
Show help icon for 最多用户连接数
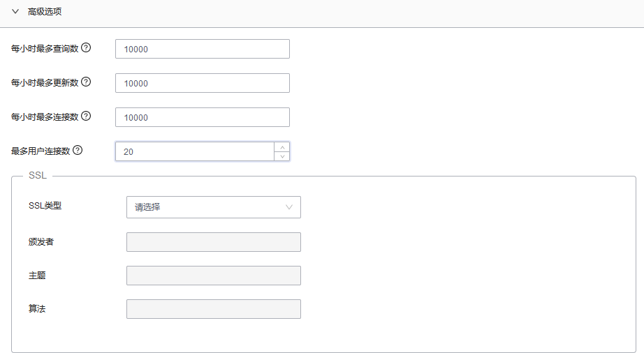click(78, 150)
